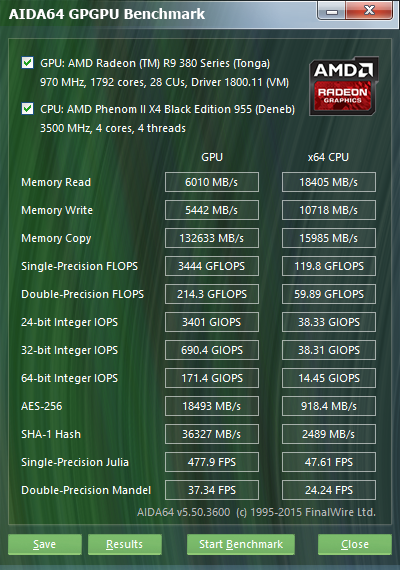Click the Save button
The width and height of the screenshot is (400, 570).
tap(45, 544)
